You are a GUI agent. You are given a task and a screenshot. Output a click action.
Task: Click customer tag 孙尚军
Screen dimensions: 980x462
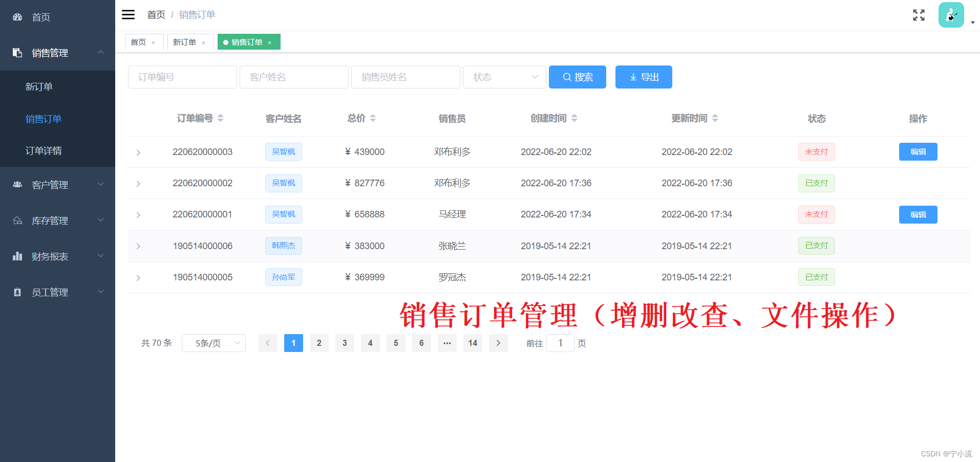click(284, 277)
